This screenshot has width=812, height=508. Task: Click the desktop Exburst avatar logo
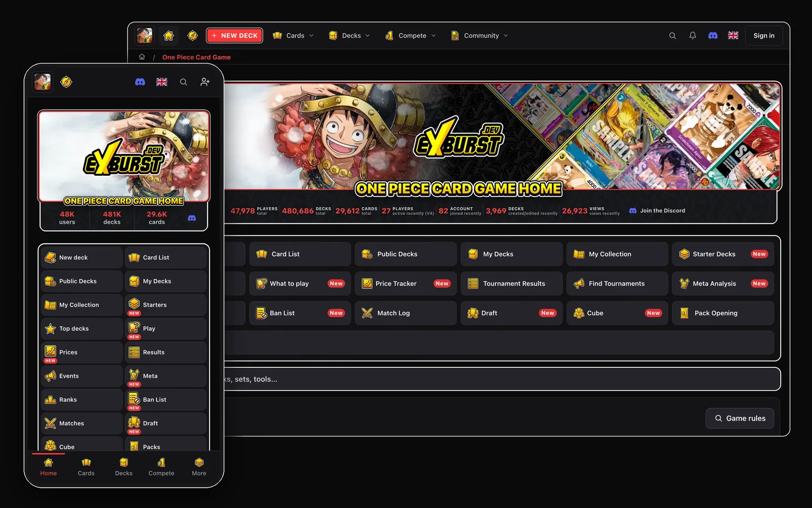point(145,36)
